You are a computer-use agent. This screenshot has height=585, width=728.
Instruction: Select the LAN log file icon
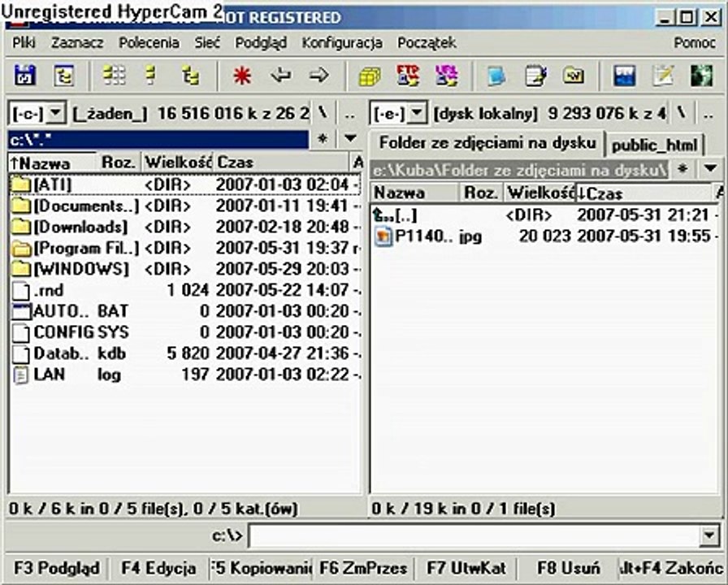pyautogui.click(x=20, y=375)
